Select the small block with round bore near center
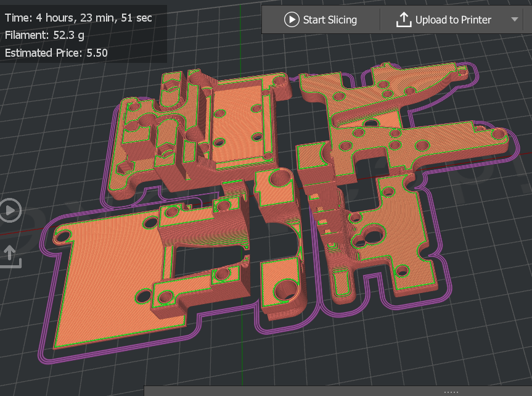 [x=277, y=189]
